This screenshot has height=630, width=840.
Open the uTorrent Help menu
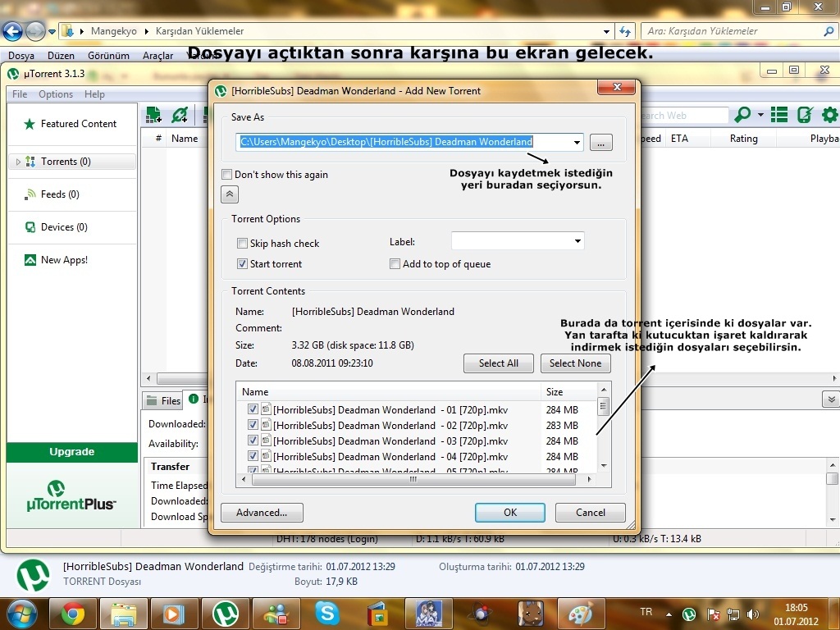94,94
